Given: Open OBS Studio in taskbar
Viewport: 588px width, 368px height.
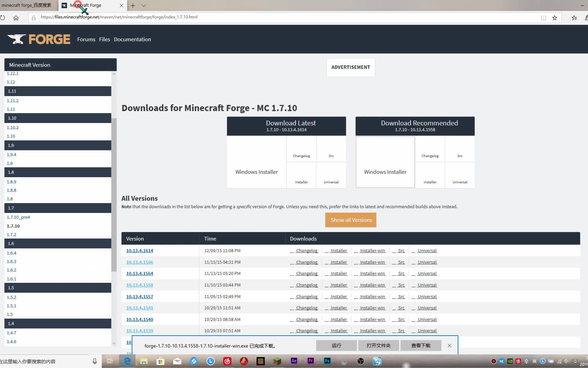Looking at the screenshot, I should [x=360, y=361].
